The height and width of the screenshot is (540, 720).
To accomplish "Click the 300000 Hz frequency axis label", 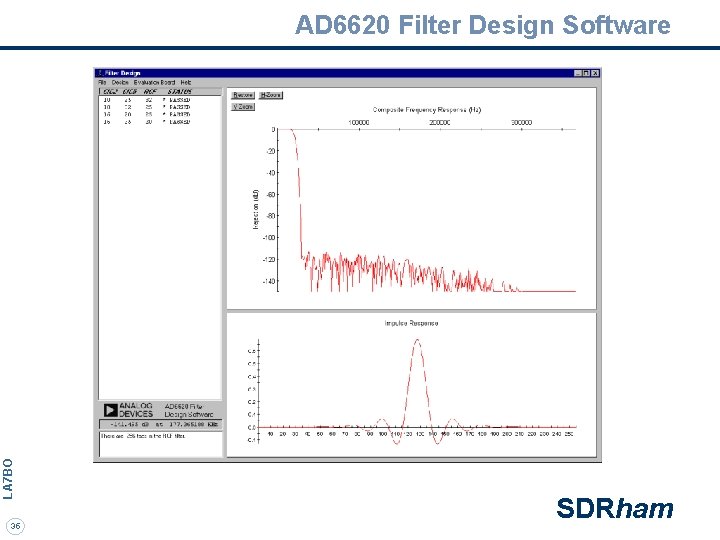I will pos(522,123).
